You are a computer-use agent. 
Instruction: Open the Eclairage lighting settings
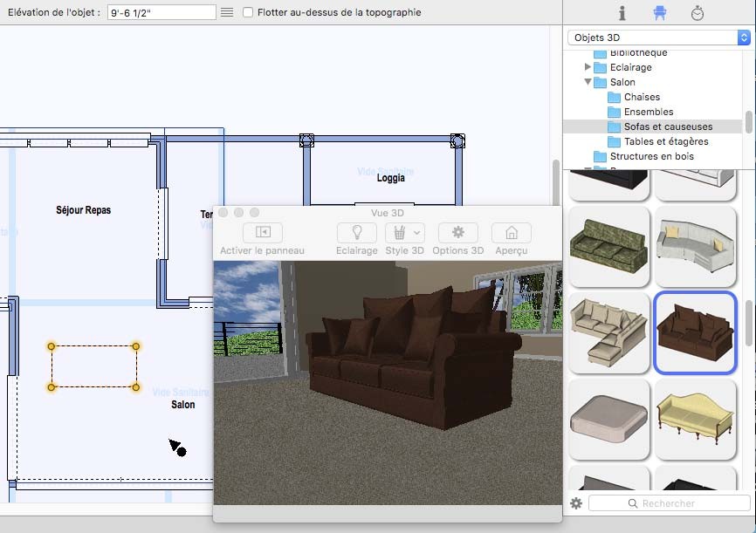[x=356, y=233]
